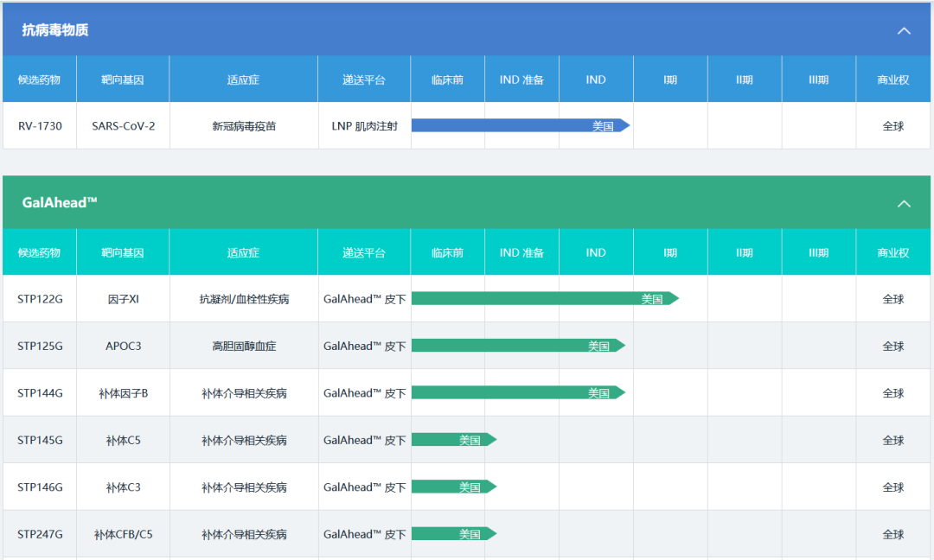Click STP247G green progress bar
Screen dimensions: 934x560
(454, 534)
